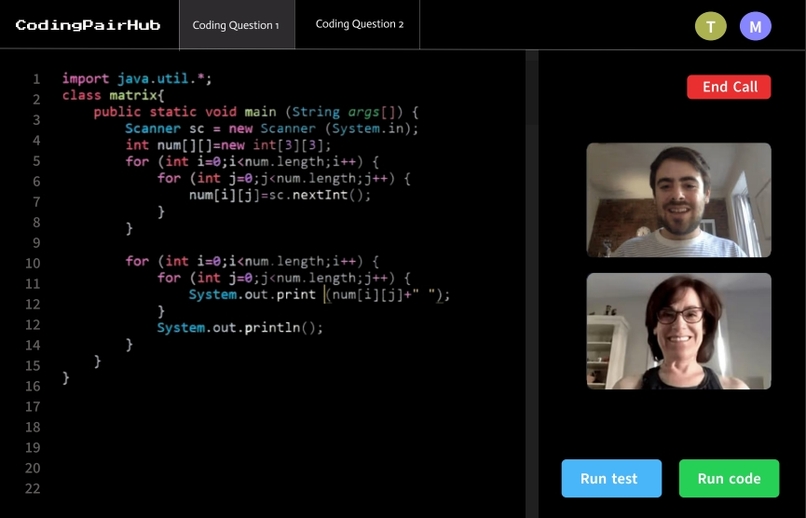The height and width of the screenshot is (518, 806).
Task: Click line number 9 in gutter
Action: (x=36, y=243)
